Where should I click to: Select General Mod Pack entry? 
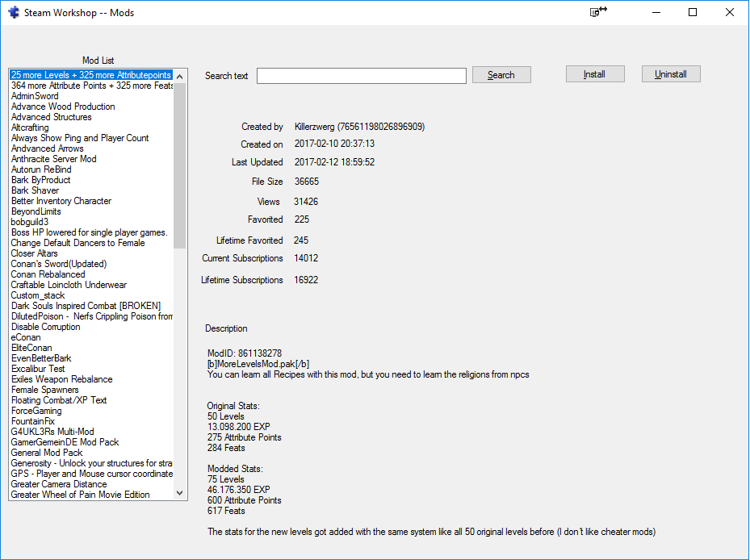click(x=47, y=453)
